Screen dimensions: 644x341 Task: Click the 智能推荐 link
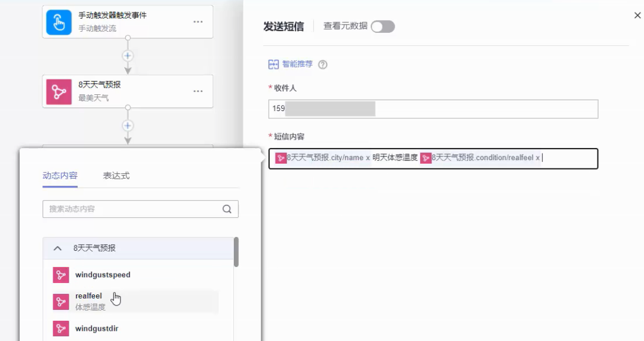(x=297, y=64)
